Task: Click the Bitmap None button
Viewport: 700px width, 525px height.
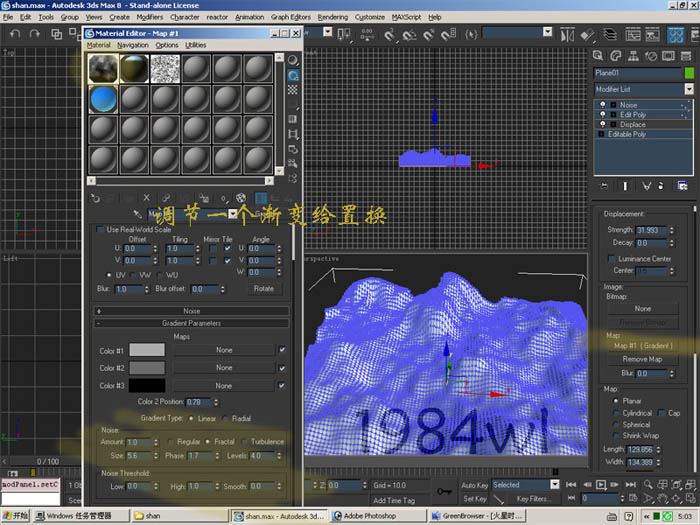Action: (x=642, y=308)
